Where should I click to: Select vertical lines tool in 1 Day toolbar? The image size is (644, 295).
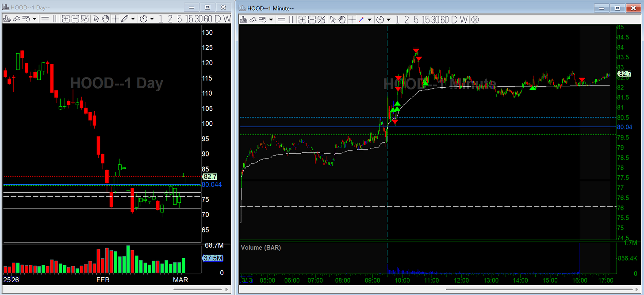[x=54, y=19]
